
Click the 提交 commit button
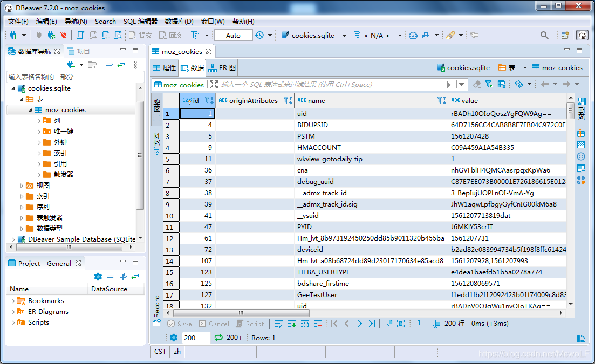click(x=140, y=35)
